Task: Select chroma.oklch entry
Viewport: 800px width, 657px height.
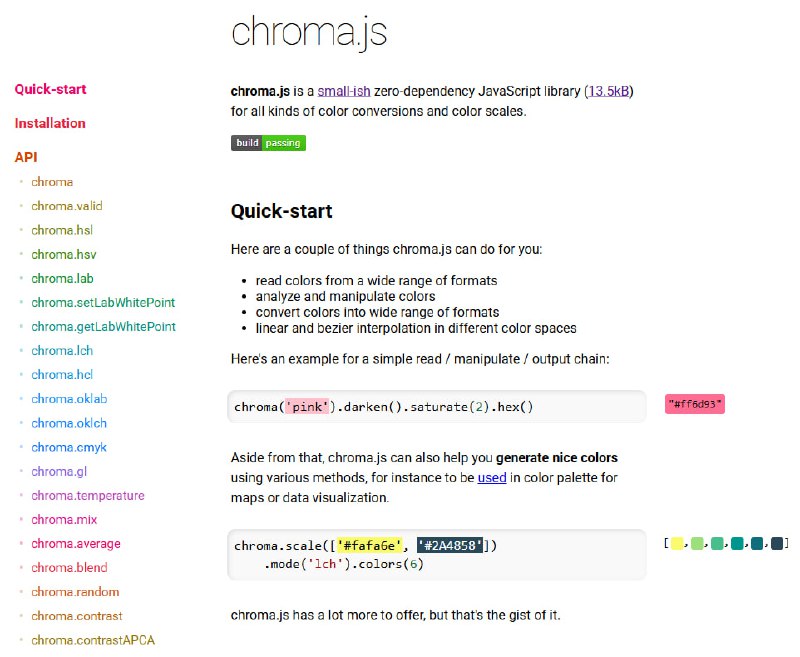Action: 69,423
